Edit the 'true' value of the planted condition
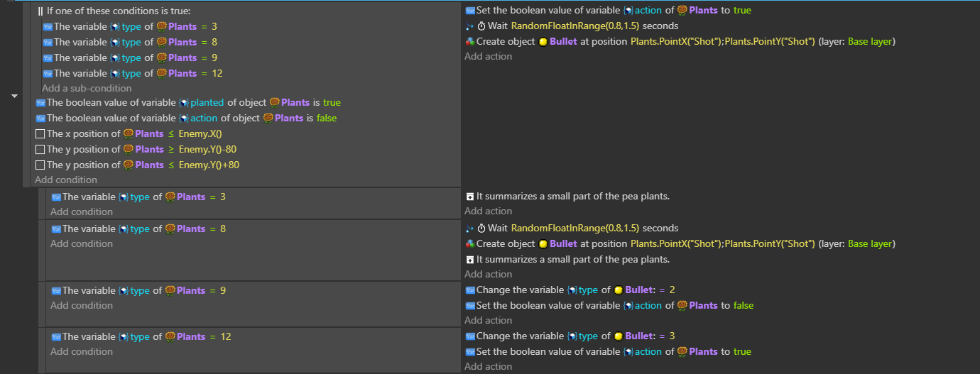 pos(332,103)
